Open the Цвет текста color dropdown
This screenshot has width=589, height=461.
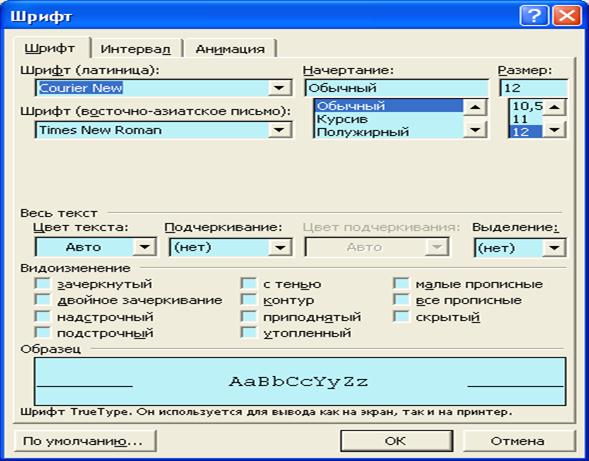(x=144, y=247)
